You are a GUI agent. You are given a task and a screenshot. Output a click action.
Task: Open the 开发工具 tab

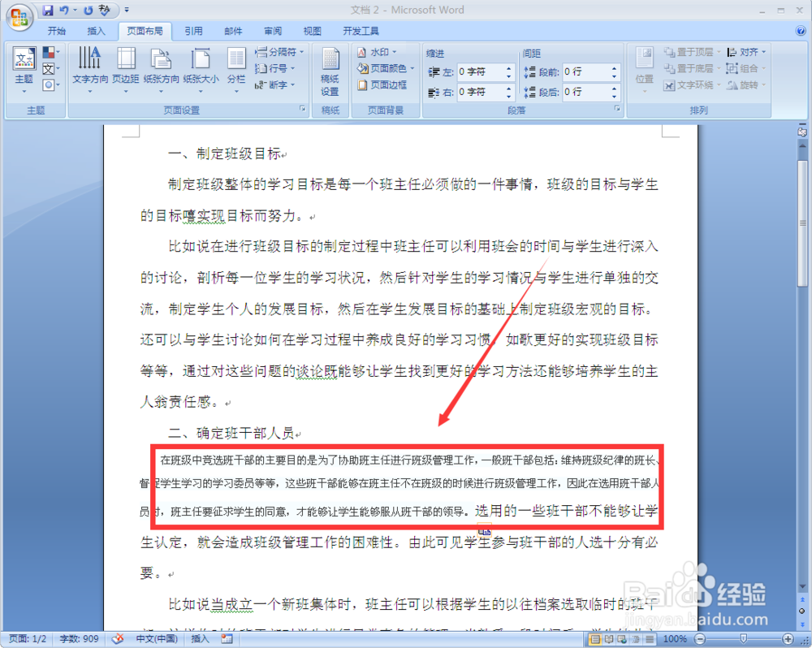click(x=361, y=31)
